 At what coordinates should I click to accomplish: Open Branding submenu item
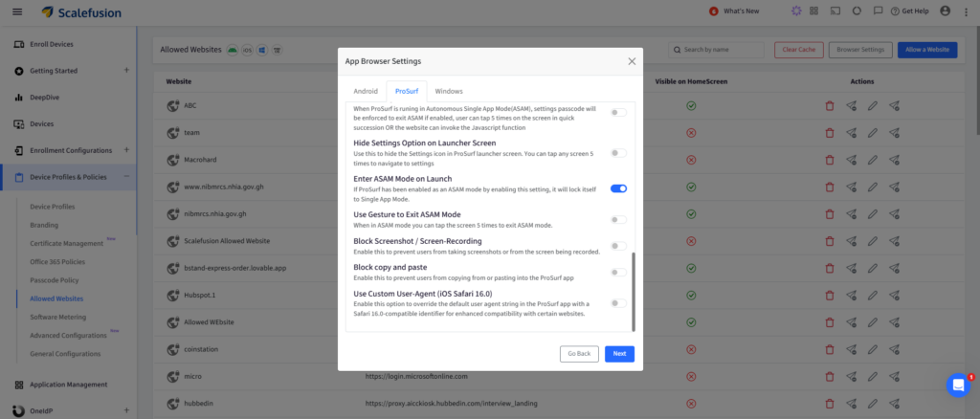44,225
